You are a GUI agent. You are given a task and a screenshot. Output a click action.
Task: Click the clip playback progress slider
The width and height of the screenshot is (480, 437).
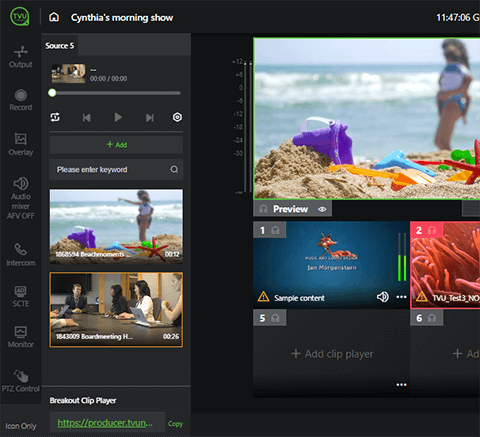point(116,93)
